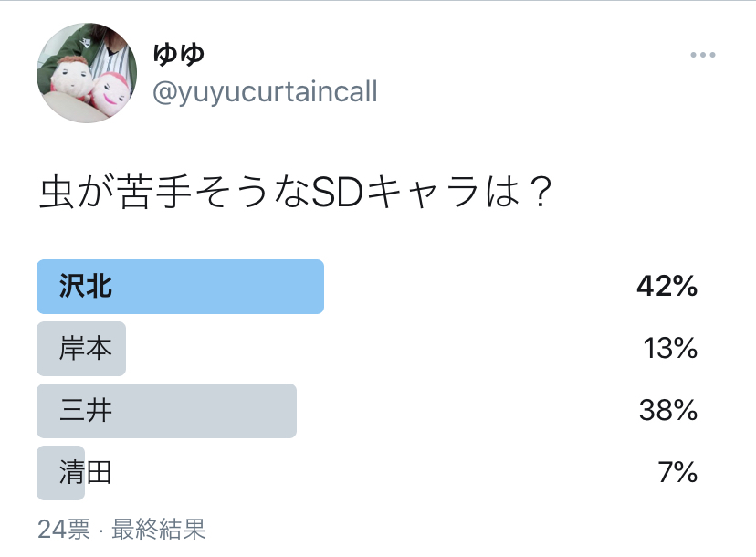Click the 岸本 option label text
756x557 pixels.
point(86,349)
